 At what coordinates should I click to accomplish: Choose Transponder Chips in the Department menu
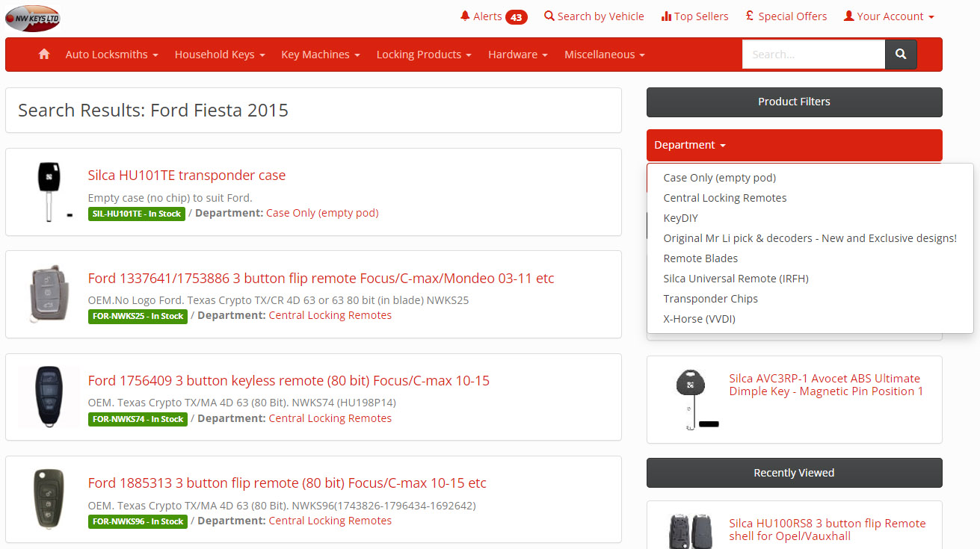tap(710, 298)
